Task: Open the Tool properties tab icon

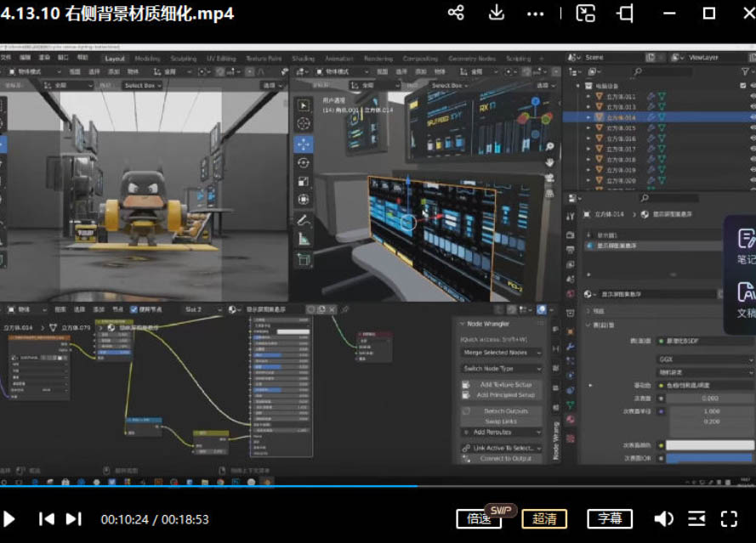Action: click(x=571, y=217)
